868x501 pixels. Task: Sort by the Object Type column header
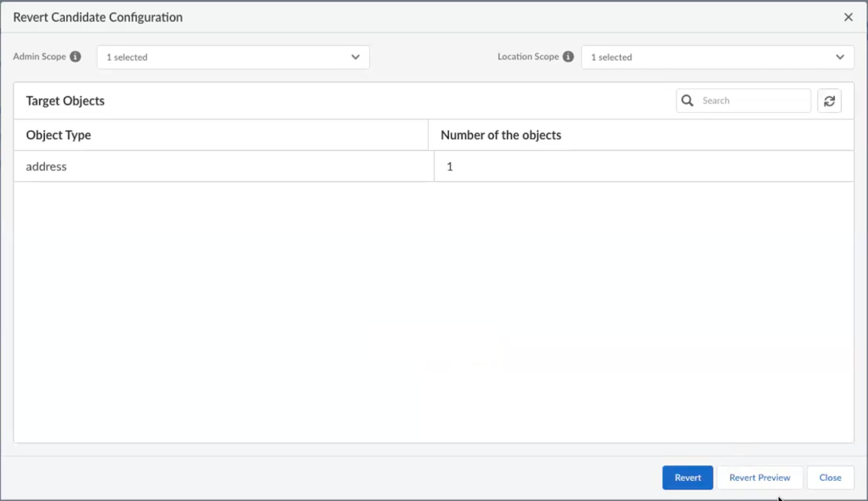click(58, 135)
